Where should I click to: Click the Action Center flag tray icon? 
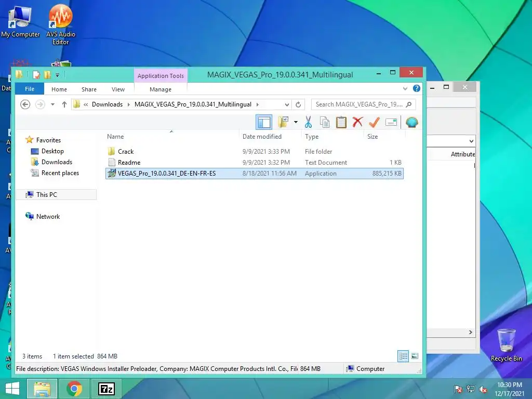point(458,389)
